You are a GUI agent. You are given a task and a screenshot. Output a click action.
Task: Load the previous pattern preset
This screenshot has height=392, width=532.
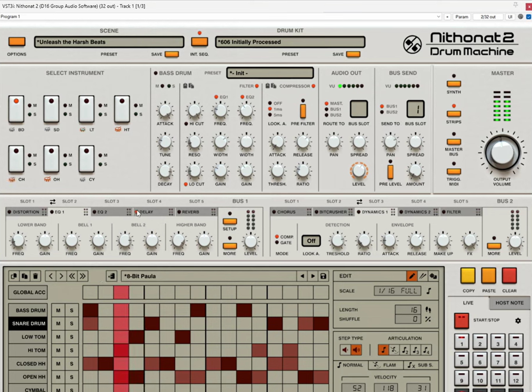(302, 276)
